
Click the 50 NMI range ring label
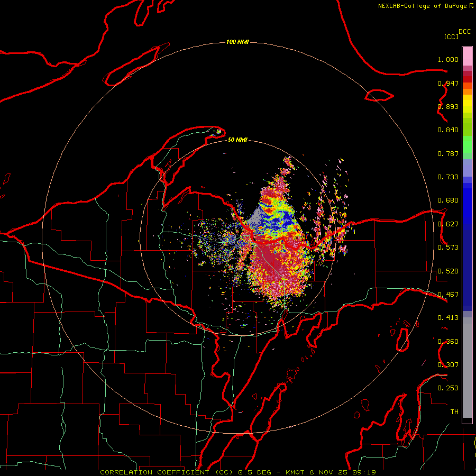click(x=237, y=140)
